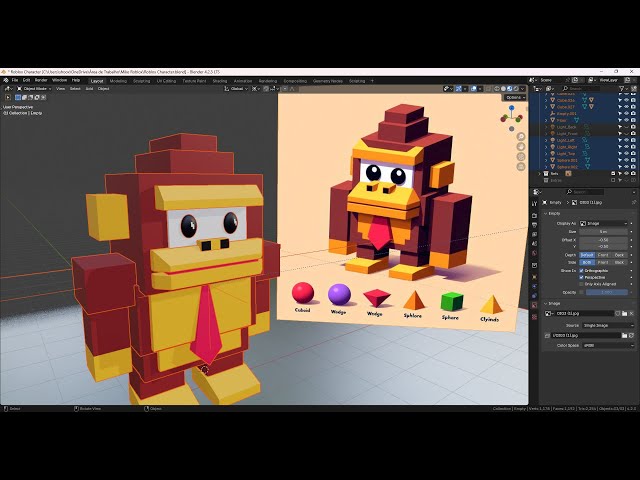Toggle the Perspective checkbox

coord(582,277)
